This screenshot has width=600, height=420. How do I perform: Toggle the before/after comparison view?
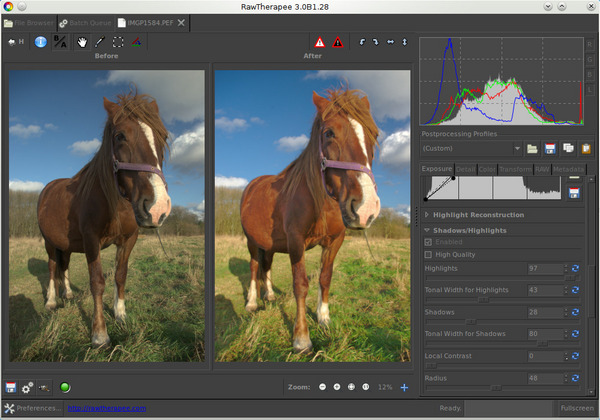point(60,42)
